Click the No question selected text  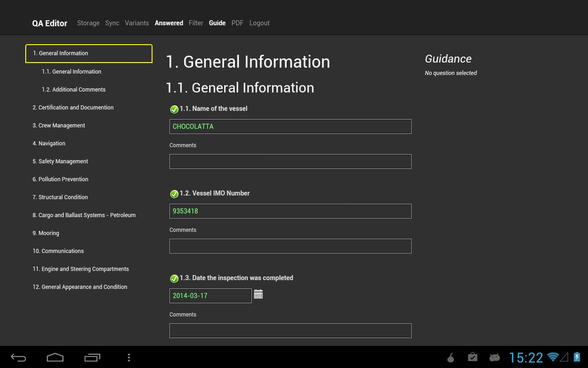451,73
